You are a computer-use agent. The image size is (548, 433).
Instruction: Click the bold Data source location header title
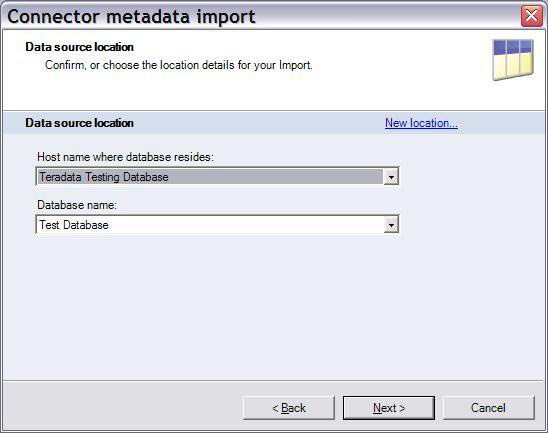(79, 47)
